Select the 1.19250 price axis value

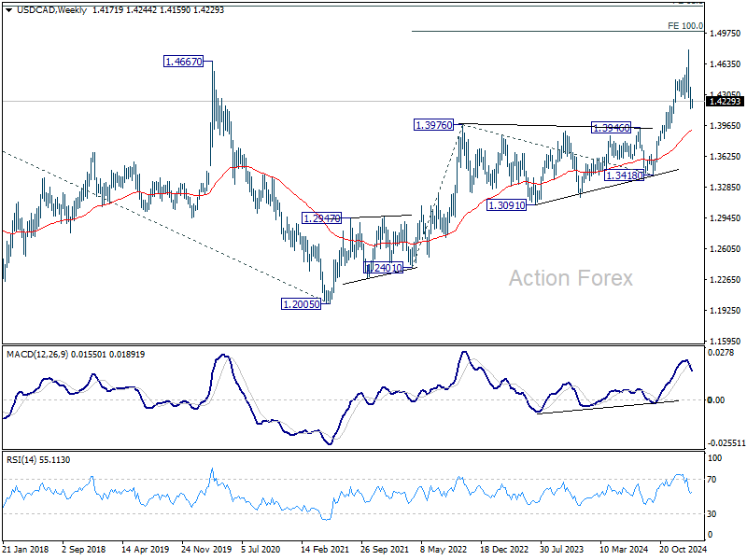pos(726,311)
